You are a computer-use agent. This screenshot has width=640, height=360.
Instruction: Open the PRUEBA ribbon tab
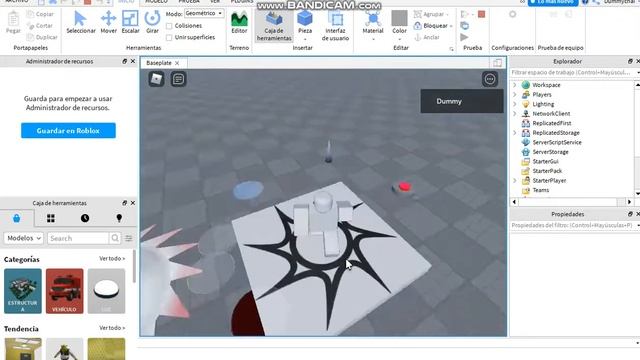click(189, 2)
